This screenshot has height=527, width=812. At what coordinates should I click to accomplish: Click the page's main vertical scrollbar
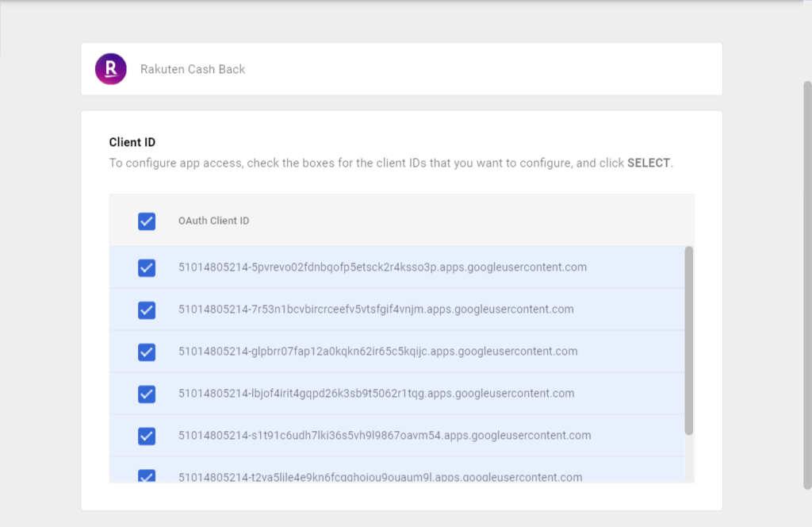[x=807, y=285]
